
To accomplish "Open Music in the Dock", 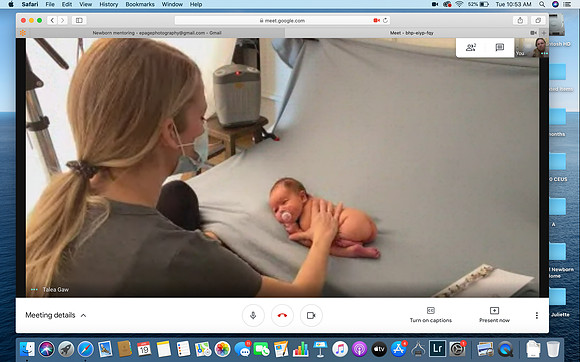I will [x=340, y=349].
